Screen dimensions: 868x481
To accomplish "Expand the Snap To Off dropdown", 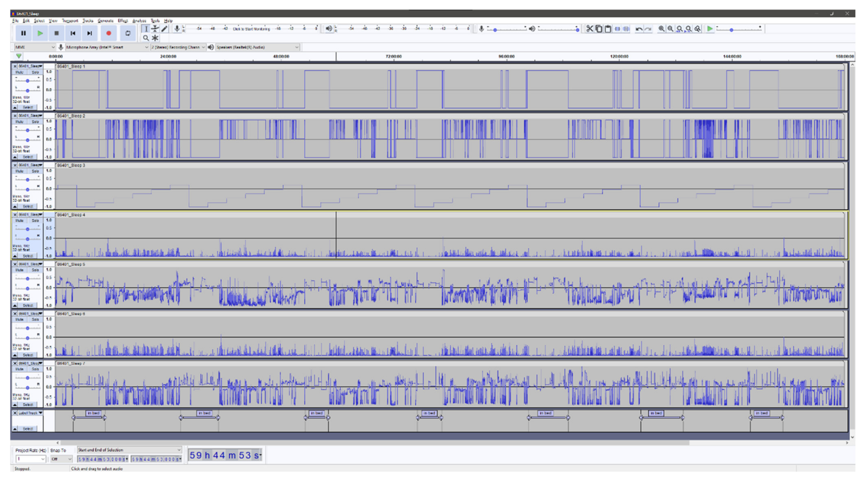I will pyautogui.click(x=61, y=459).
